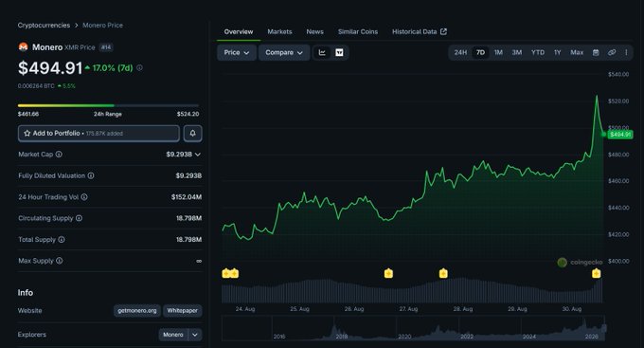Select 3M time range

pyautogui.click(x=517, y=53)
